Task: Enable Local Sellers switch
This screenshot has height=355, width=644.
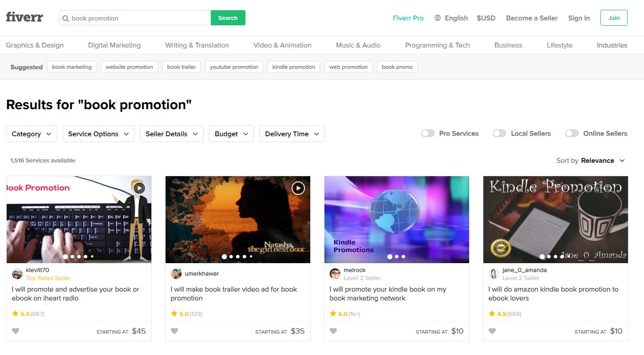Action: [x=499, y=134]
